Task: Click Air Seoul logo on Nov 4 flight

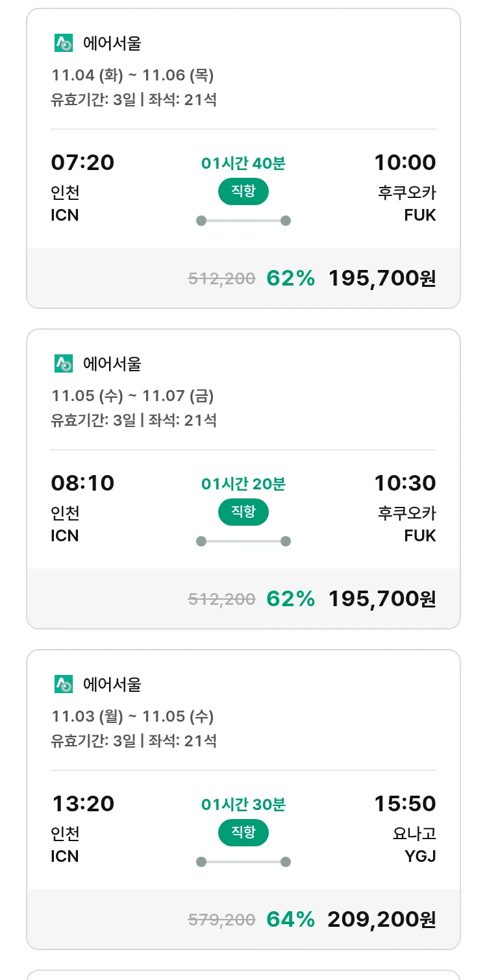Action: pyautogui.click(x=64, y=43)
